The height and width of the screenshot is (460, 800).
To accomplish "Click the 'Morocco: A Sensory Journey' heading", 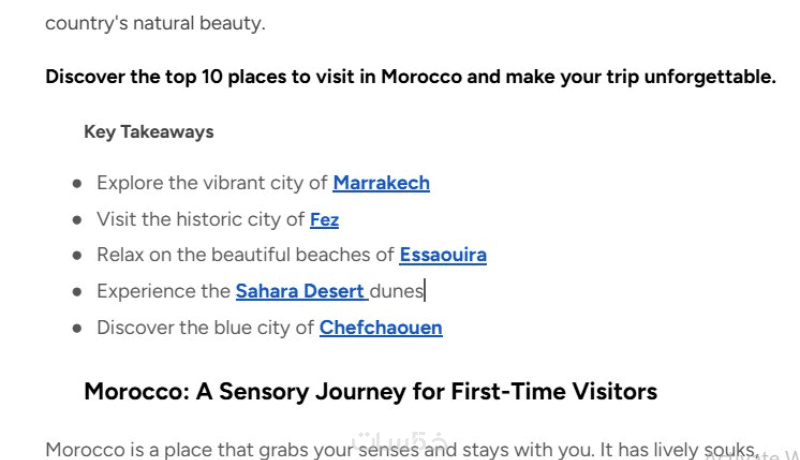I will click(370, 391).
